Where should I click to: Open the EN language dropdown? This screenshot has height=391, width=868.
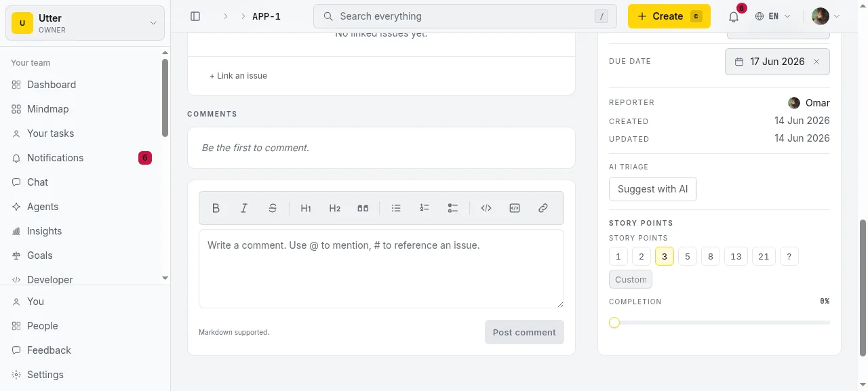(773, 16)
